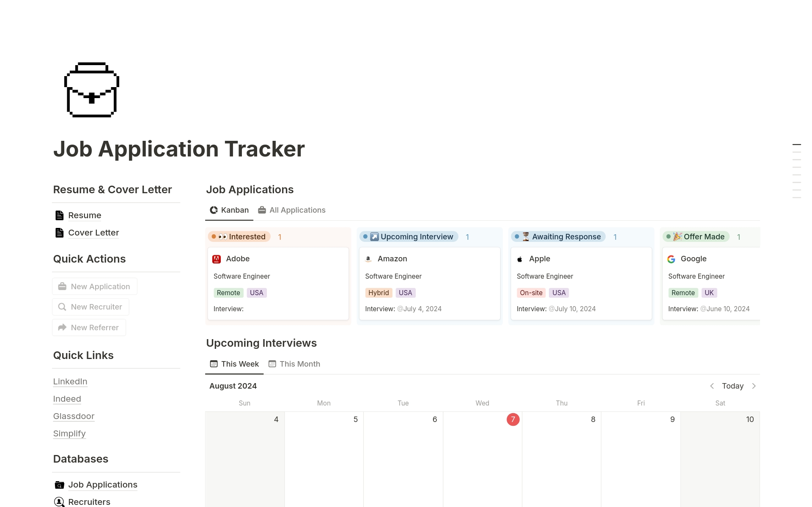Navigate to previous month with left chevron
812x507 pixels.
(x=712, y=386)
